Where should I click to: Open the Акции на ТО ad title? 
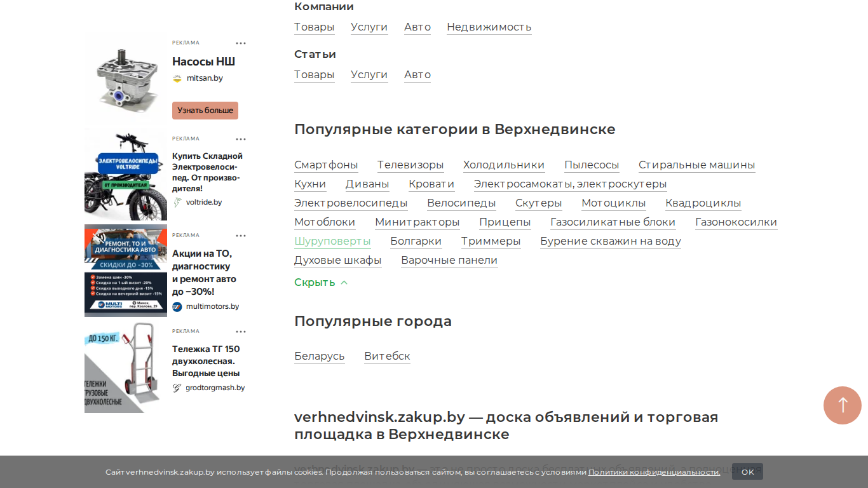[204, 273]
